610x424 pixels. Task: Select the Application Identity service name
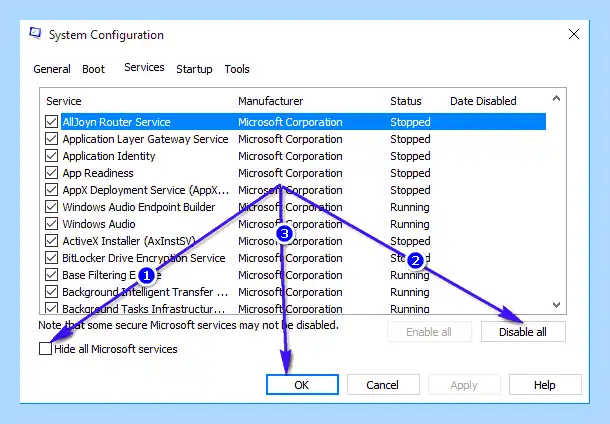pyautogui.click(x=109, y=156)
